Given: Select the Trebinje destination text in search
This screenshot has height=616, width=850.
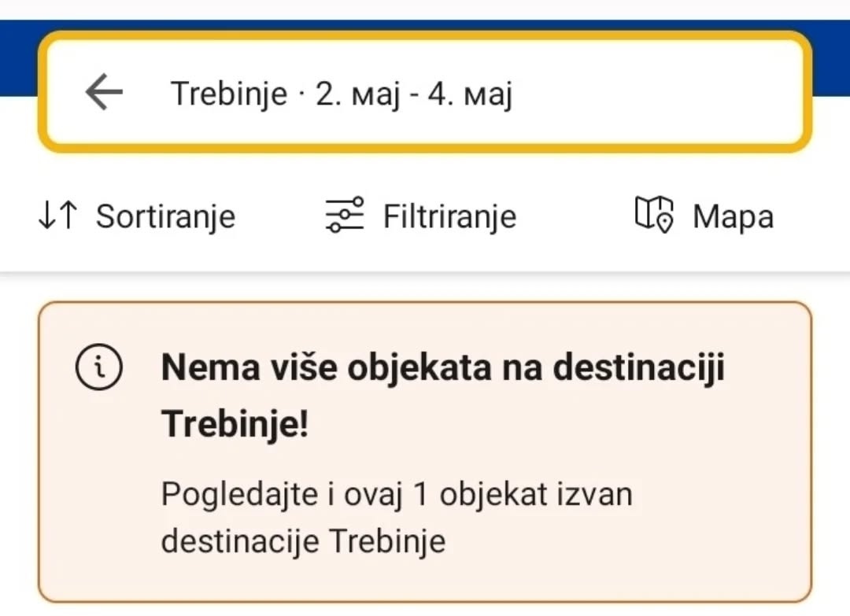Looking at the screenshot, I should [x=229, y=93].
